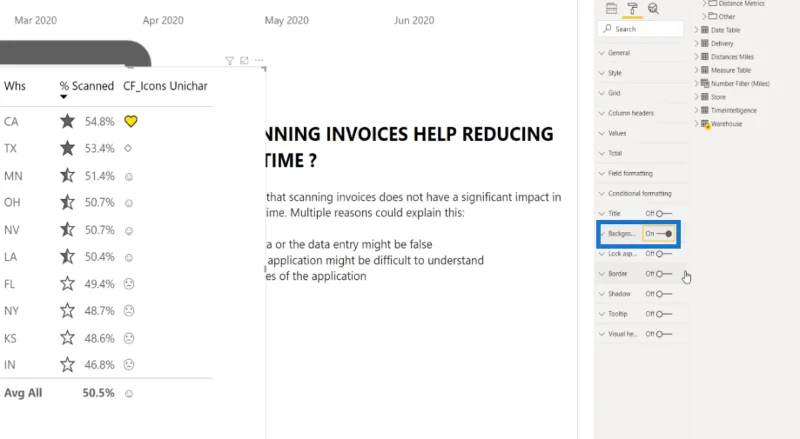Click the 46.8% value in IN row
This screenshot has width=800, height=439.
pos(99,365)
